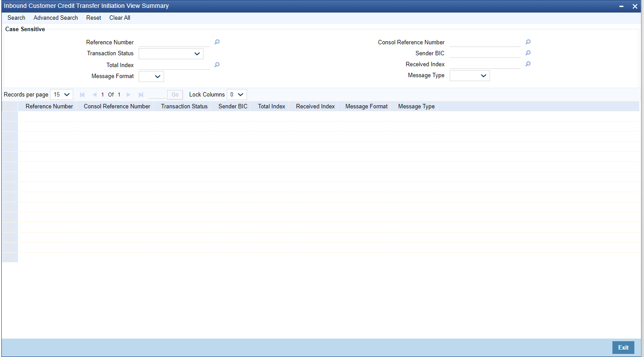Focus the Sender BIC input field
The width and height of the screenshot is (644, 357).
click(485, 53)
